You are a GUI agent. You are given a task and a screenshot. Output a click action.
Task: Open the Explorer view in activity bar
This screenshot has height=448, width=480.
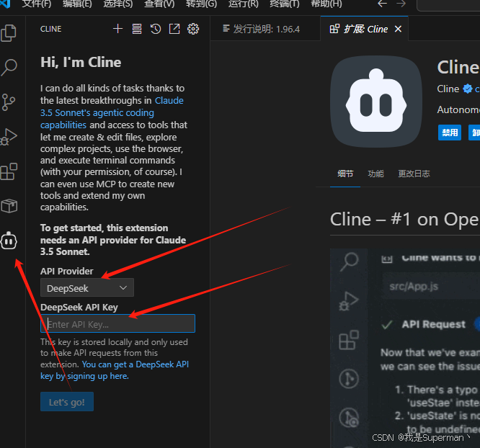(x=9, y=32)
